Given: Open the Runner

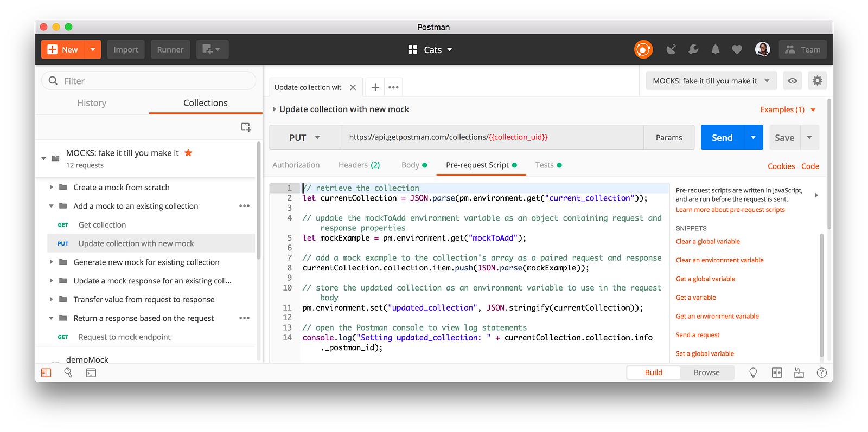Looking at the screenshot, I should [x=170, y=49].
